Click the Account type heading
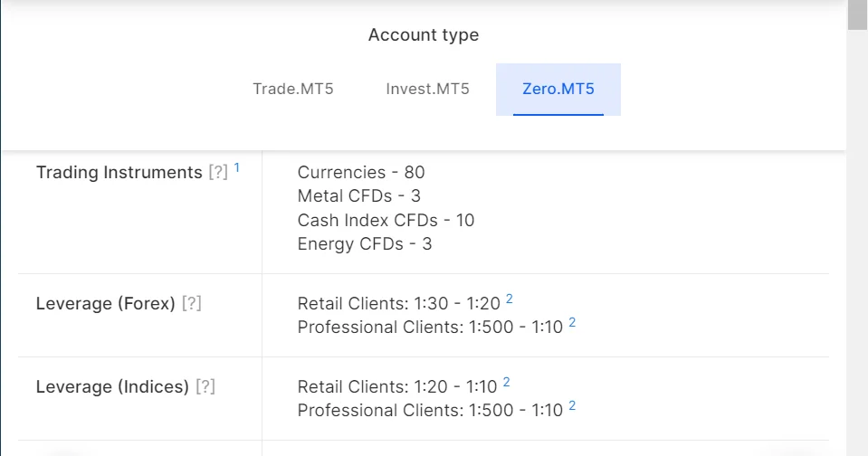 point(424,35)
